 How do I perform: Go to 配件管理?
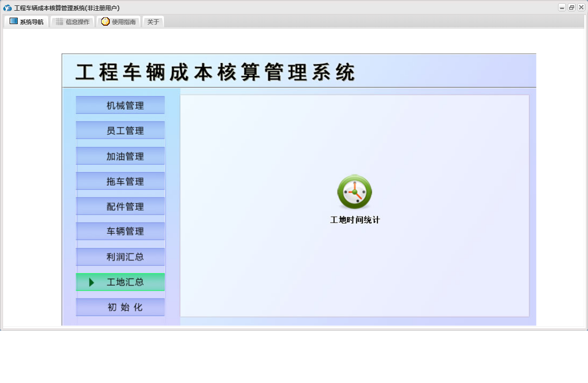pos(120,206)
